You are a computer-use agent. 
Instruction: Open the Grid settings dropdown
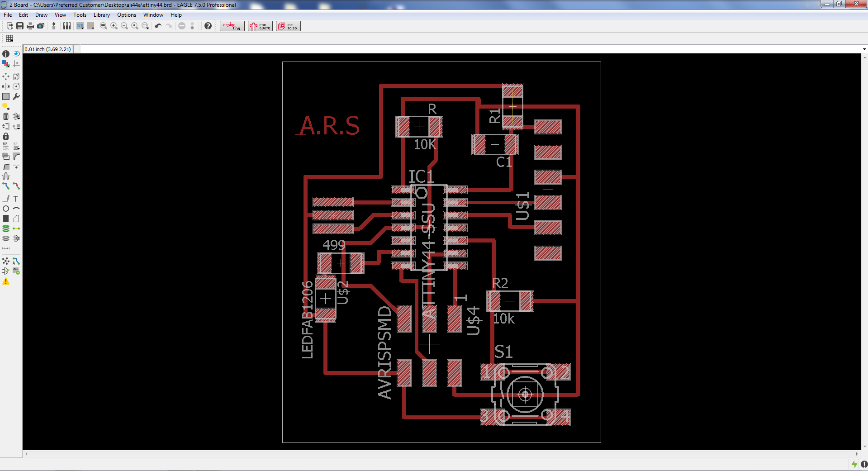click(9, 38)
